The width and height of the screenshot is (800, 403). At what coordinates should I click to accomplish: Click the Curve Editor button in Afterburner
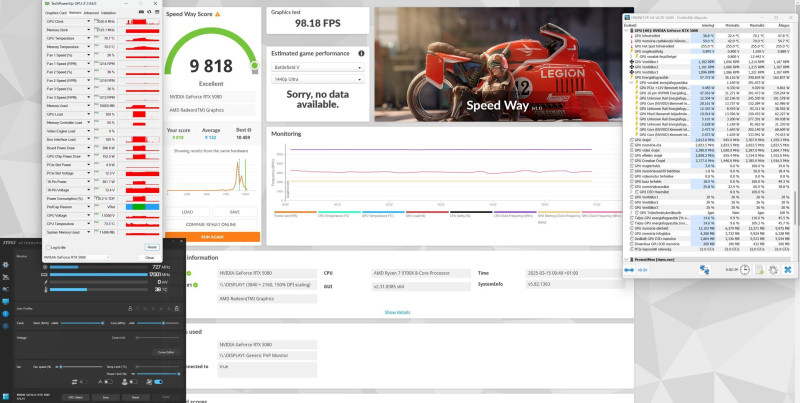(166, 352)
